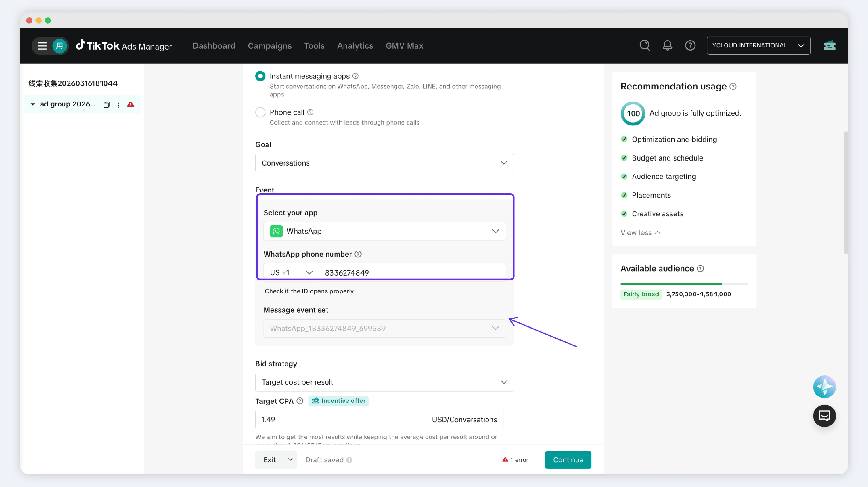Image resolution: width=868 pixels, height=487 pixels.
Task: Click the info icon beside Draft saved
Action: click(349, 460)
